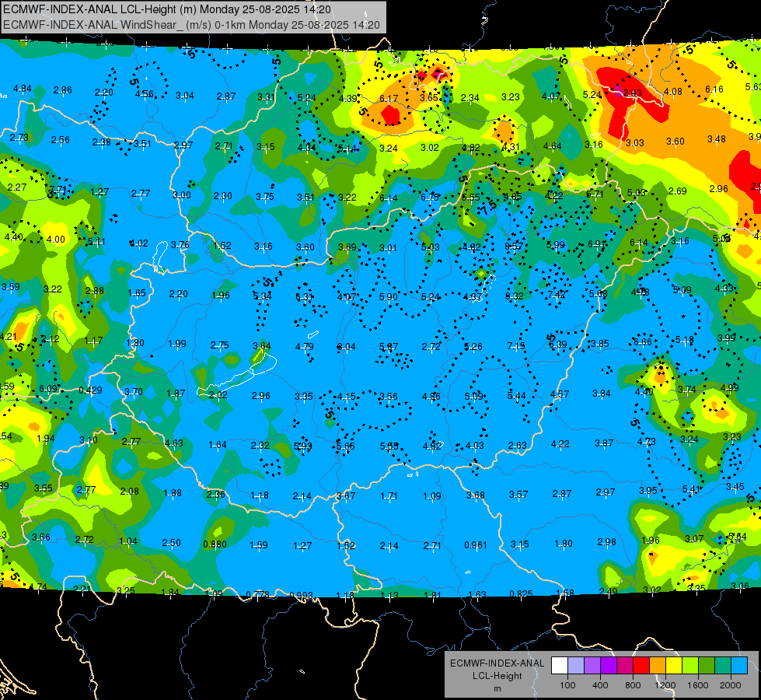
Task: Click the wind shear value 0.429
Action: (90, 390)
